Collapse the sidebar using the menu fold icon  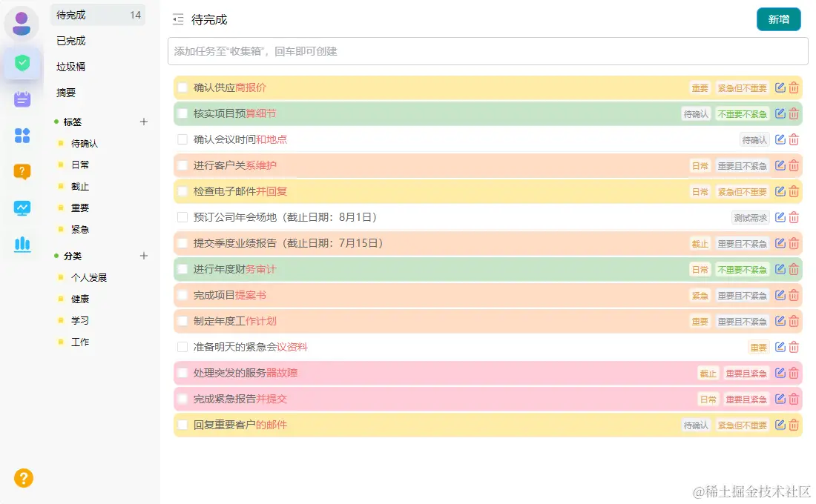click(x=178, y=20)
